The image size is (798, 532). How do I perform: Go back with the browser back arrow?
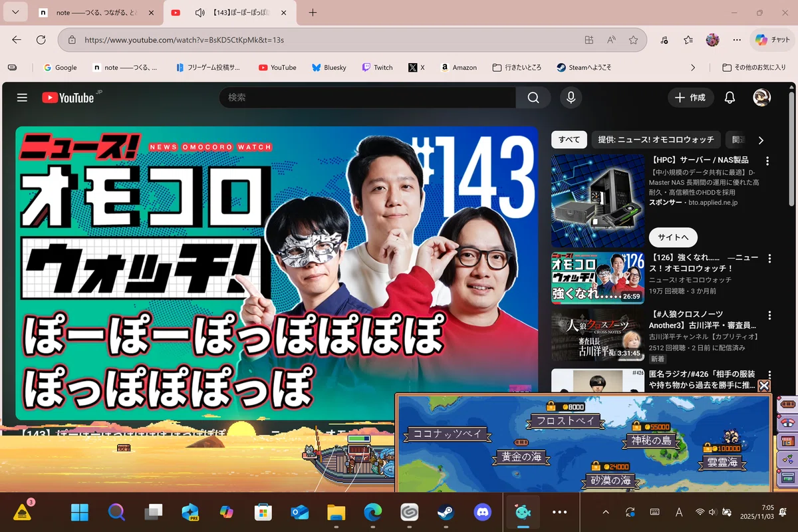coord(17,40)
